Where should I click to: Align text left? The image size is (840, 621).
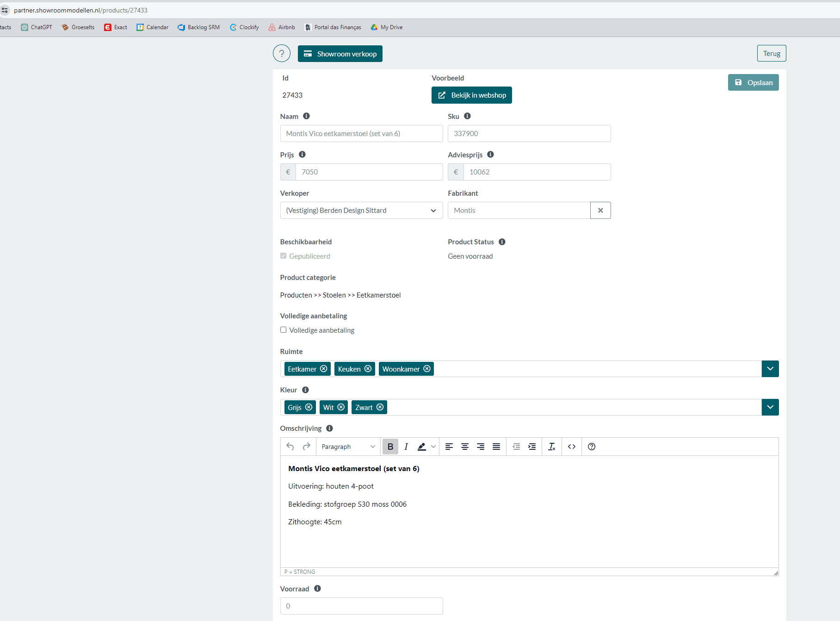click(x=449, y=447)
